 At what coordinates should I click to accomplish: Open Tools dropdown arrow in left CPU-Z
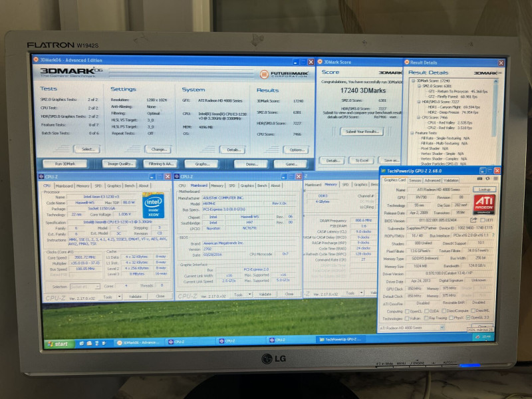(119, 297)
